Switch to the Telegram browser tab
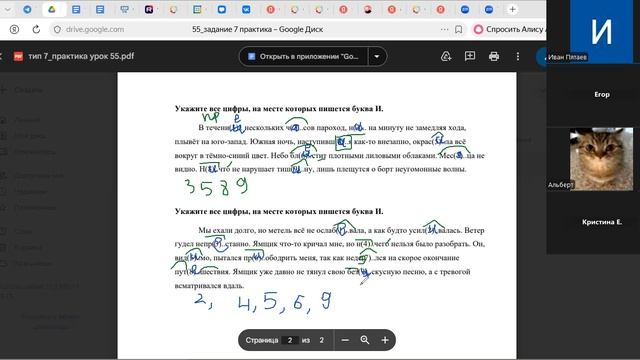The image size is (640, 360). pyautogui.click(x=27, y=9)
